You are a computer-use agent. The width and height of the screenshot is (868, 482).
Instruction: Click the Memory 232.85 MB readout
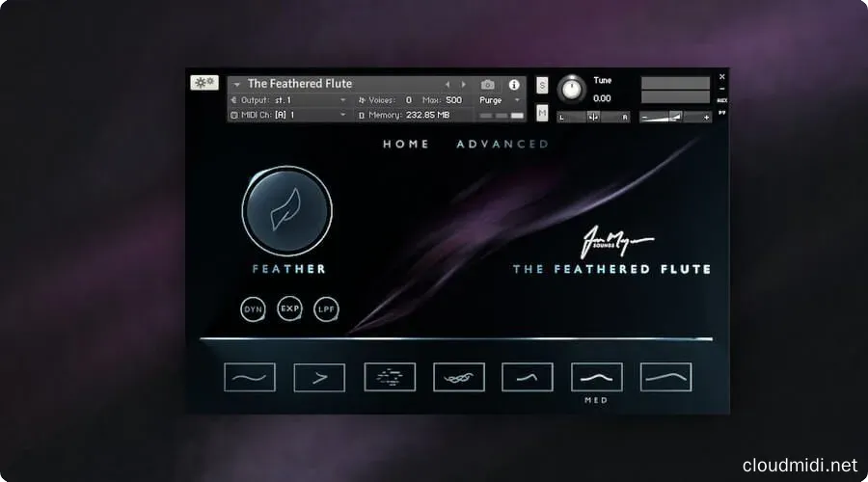(x=409, y=115)
